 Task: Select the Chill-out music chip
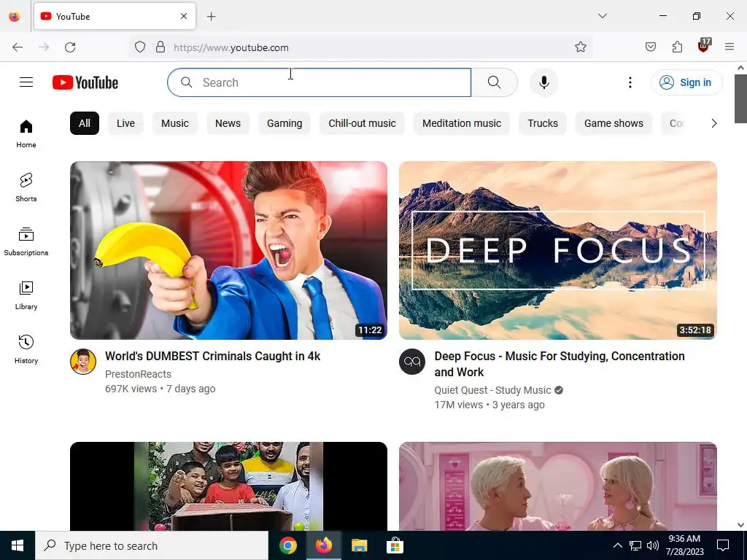[x=362, y=123]
